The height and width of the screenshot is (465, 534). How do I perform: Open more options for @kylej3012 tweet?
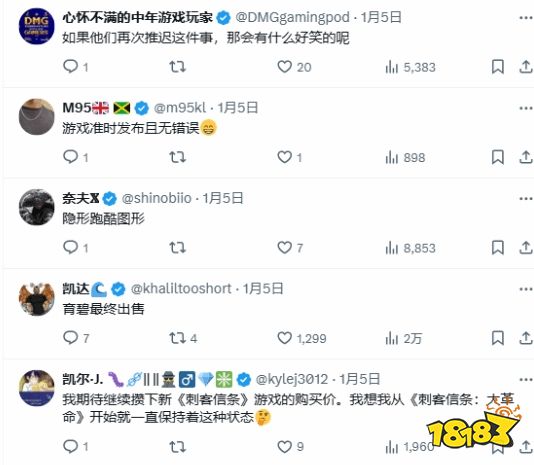525,379
